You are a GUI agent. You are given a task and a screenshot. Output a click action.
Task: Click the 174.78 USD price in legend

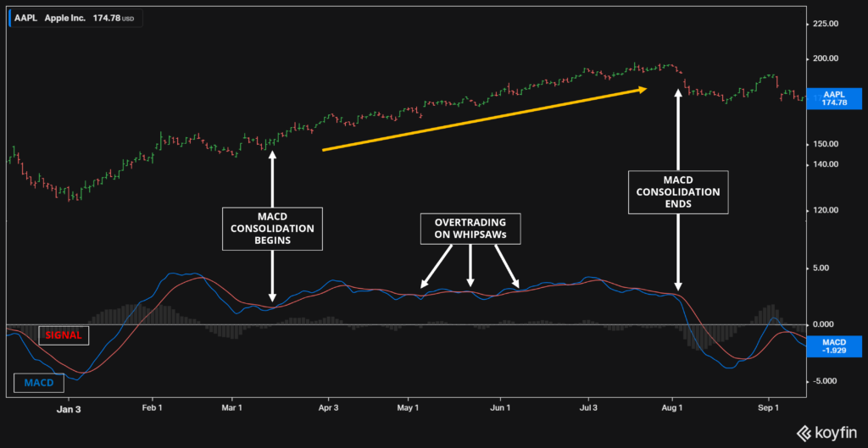pos(113,19)
